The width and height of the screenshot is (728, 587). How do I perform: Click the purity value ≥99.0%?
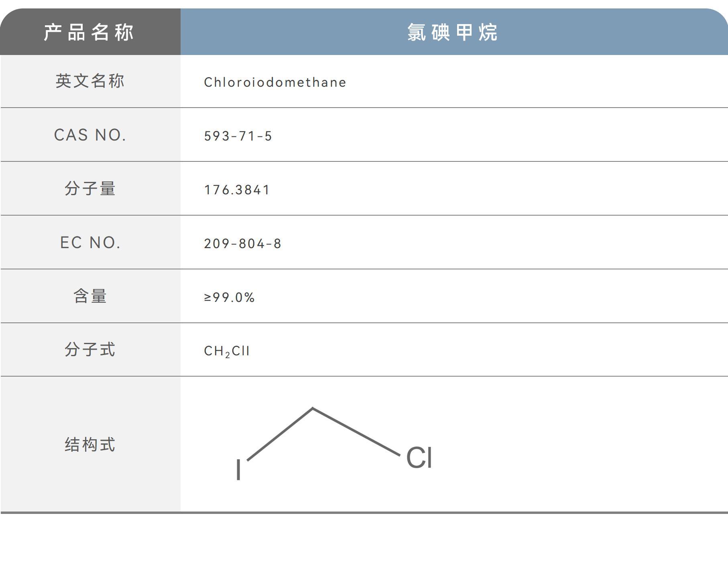[x=229, y=298]
